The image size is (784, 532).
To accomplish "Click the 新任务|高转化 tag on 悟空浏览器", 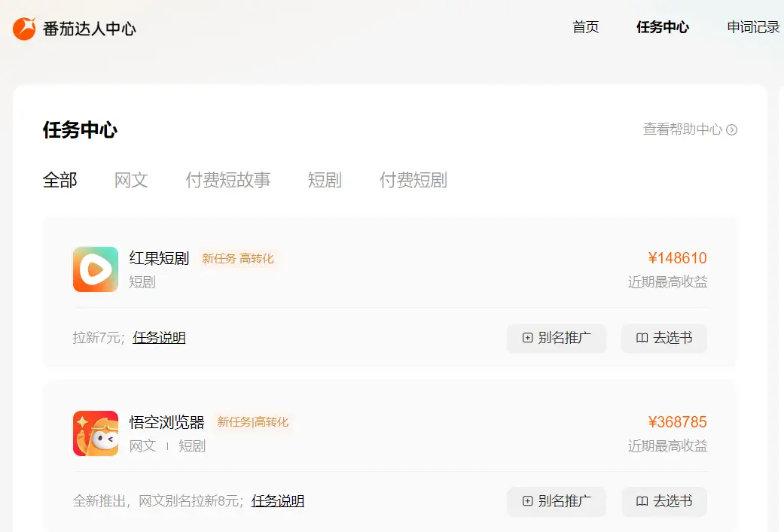I will [252, 422].
